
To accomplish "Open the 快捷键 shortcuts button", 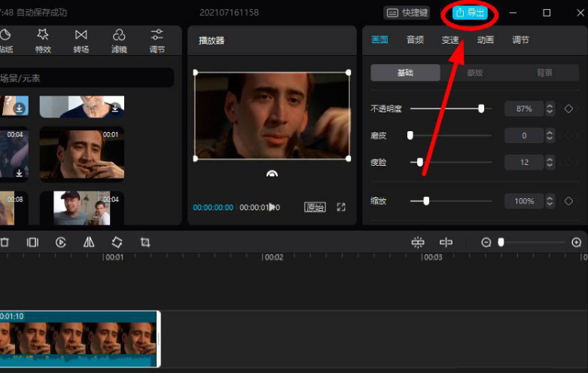I will pyautogui.click(x=407, y=13).
